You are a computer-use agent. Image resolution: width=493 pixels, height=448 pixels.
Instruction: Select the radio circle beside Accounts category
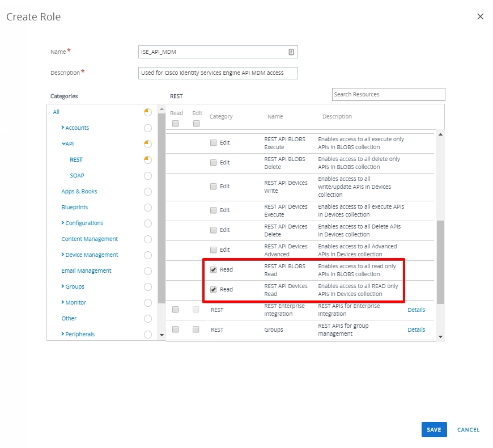[148, 128]
